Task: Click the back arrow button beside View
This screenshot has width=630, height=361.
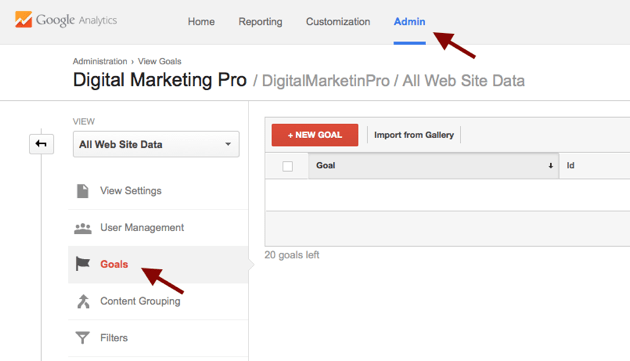Action: [41, 144]
